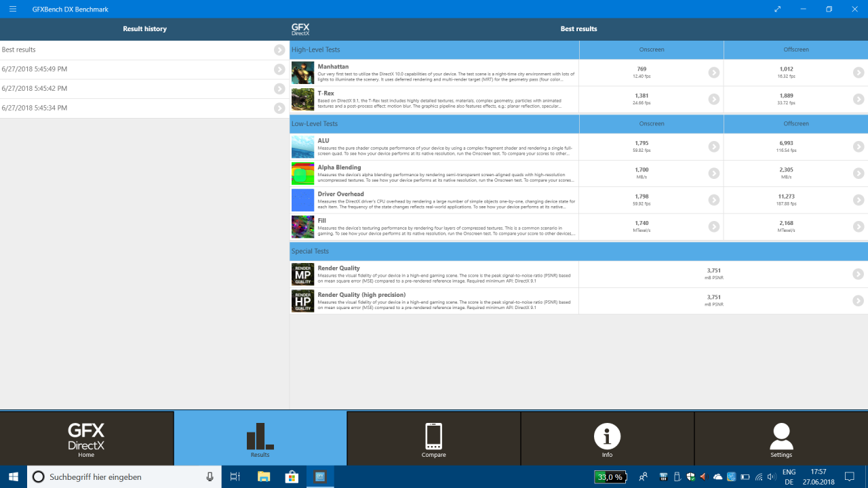Click the Render HP Quality icon
The width and height of the screenshot is (868, 488).
tap(302, 300)
